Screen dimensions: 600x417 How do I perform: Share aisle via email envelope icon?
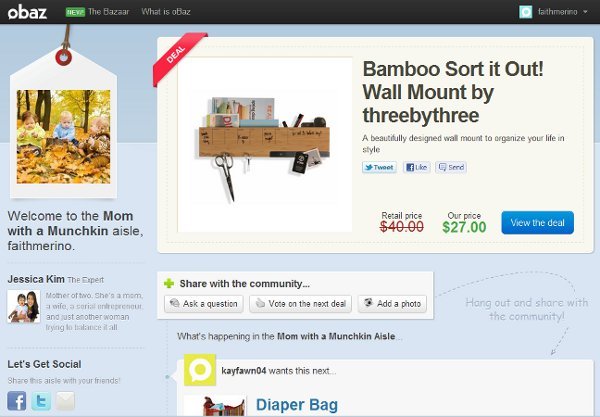tap(65, 401)
